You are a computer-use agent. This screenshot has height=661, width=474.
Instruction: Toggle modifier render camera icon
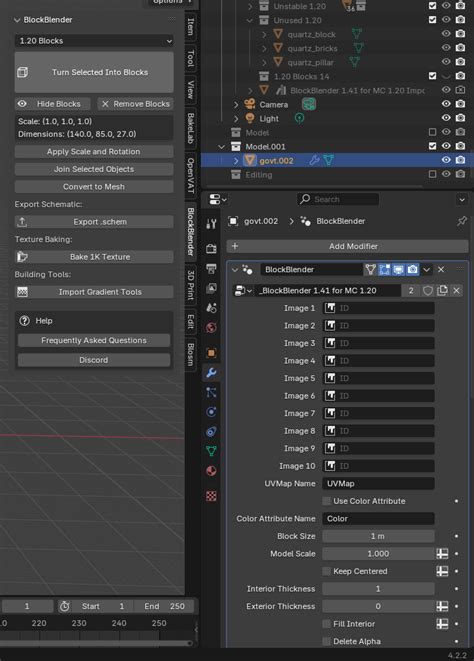coord(412,269)
